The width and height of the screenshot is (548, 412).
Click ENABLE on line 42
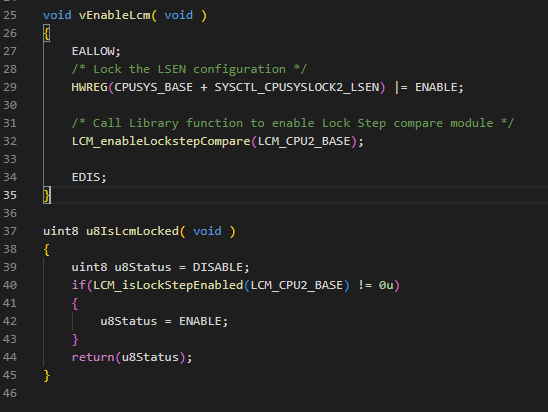[x=200, y=321]
